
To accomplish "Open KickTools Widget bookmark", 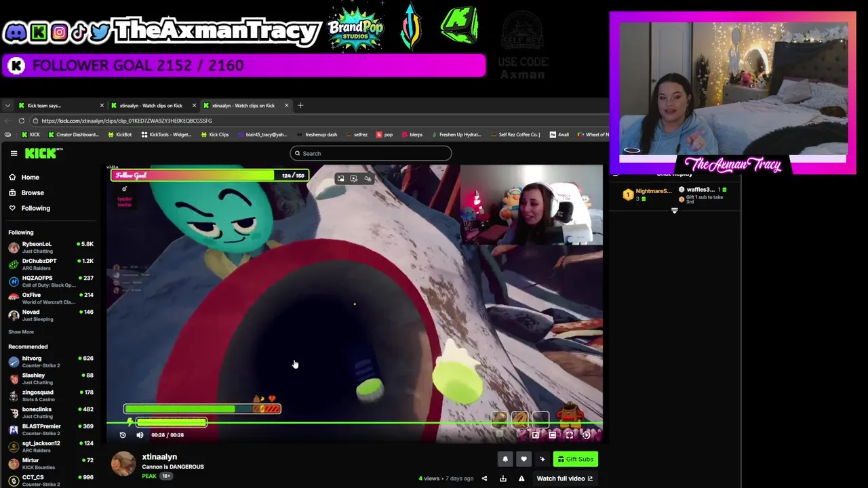I will [166, 134].
